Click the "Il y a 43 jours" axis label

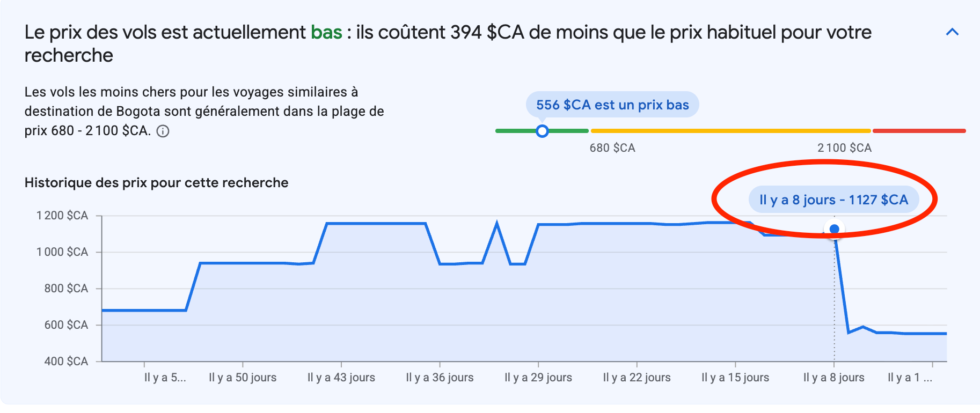[x=341, y=378]
